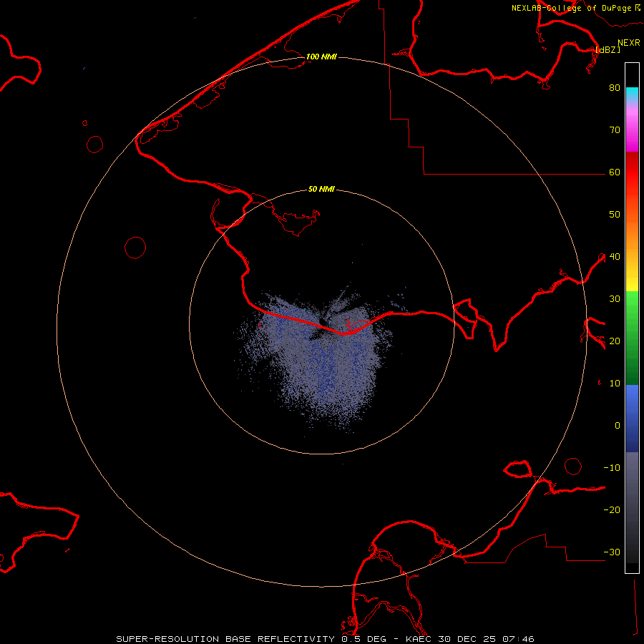This screenshot has width=644, height=644.
Task: Click the 30 value on the dBZ scale
Action: tap(615, 299)
